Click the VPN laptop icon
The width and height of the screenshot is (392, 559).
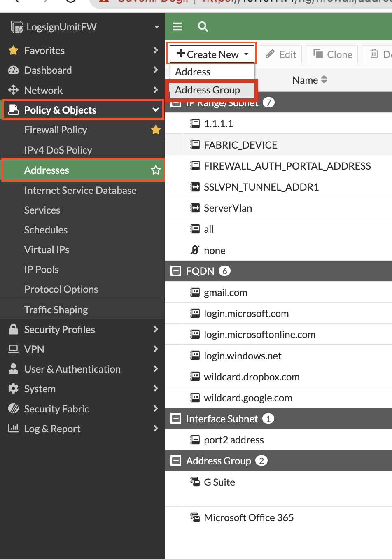coord(14,349)
